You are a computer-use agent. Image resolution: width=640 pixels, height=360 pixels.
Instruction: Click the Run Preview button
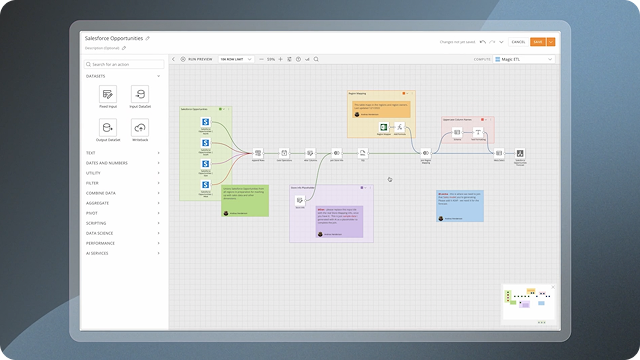[x=196, y=59]
